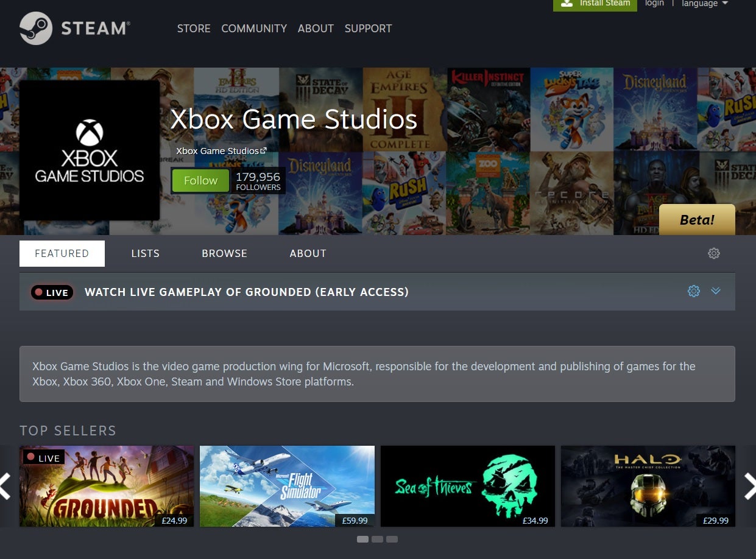Click the Watch Live Gameplay of Grounded title

(x=247, y=292)
